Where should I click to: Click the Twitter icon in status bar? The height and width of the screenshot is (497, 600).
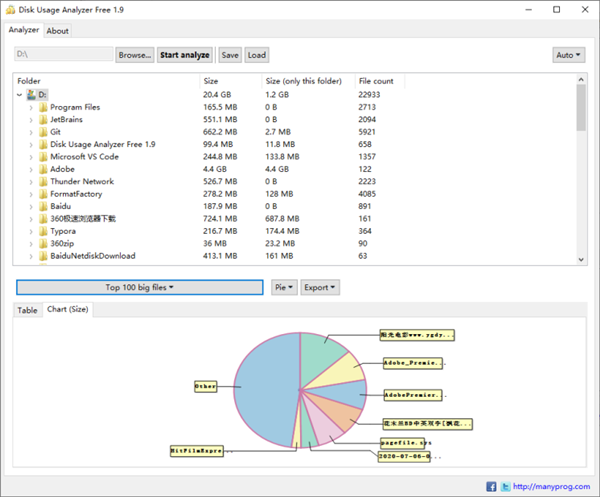click(x=506, y=486)
